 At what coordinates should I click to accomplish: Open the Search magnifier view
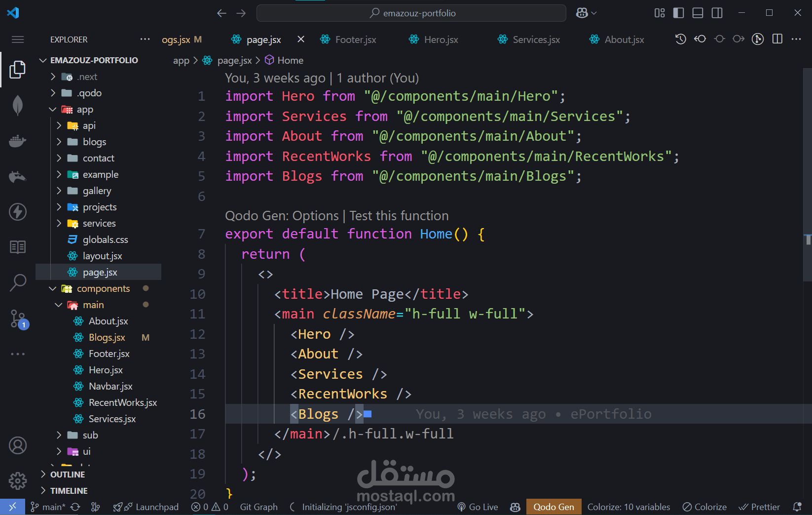click(x=18, y=282)
